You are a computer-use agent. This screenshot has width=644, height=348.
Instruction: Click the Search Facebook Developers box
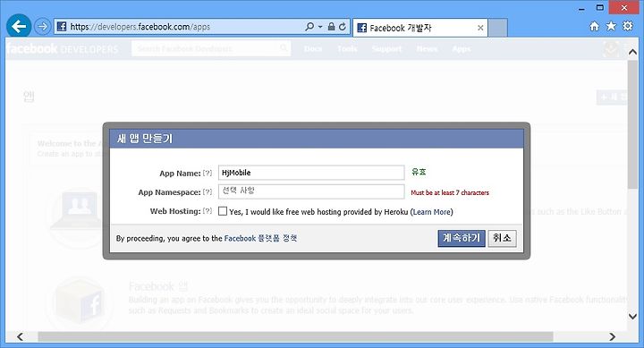pos(211,48)
